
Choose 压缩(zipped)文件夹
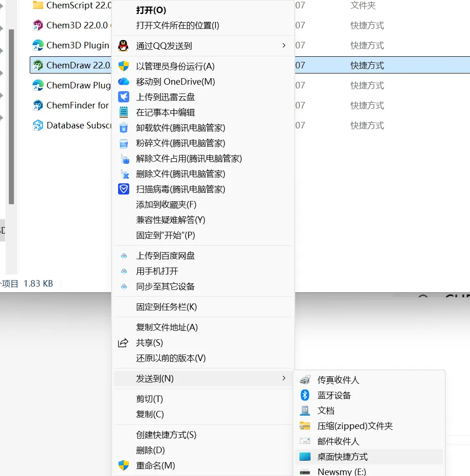(355, 426)
